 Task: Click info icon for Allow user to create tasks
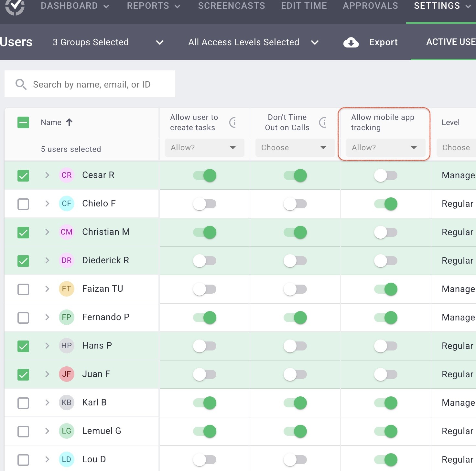tap(233, 122)
